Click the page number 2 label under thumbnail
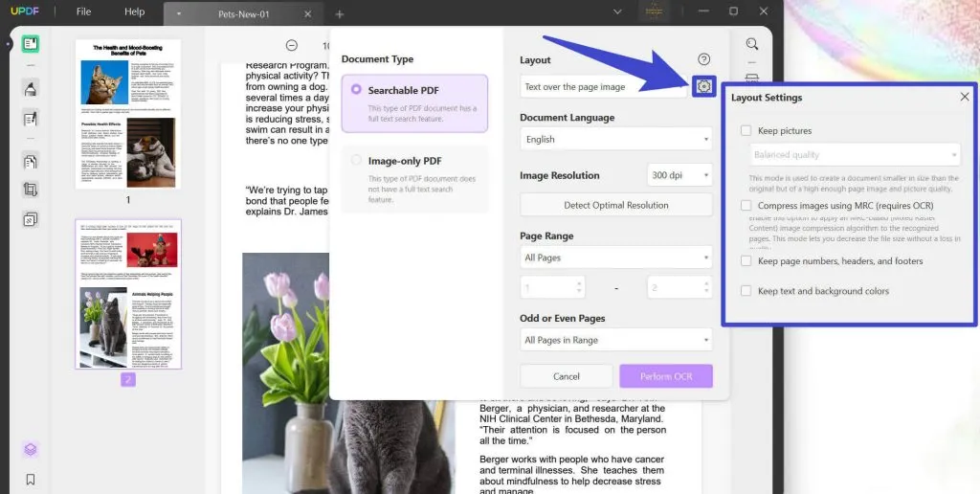The image size is (980, 494). (128, 379)
